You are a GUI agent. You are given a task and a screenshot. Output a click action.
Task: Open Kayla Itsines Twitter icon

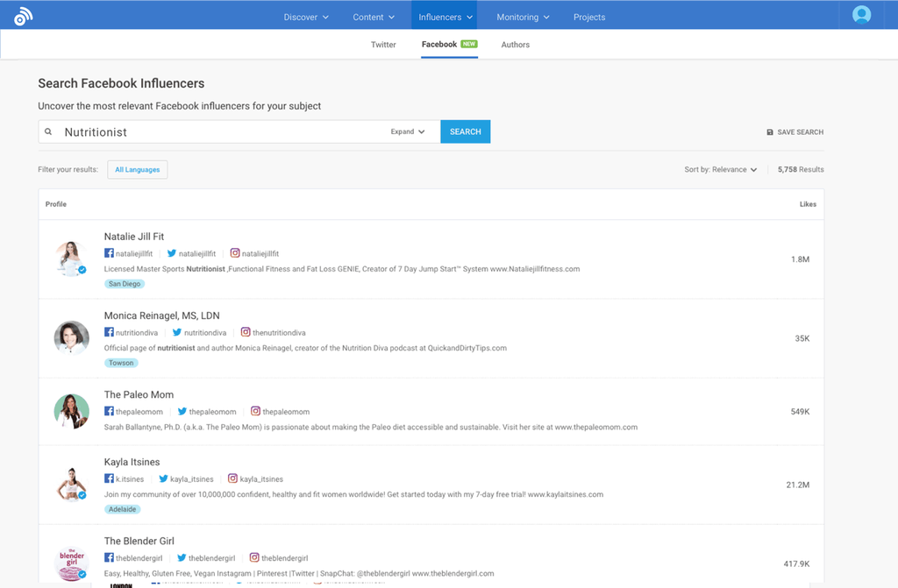163,478
